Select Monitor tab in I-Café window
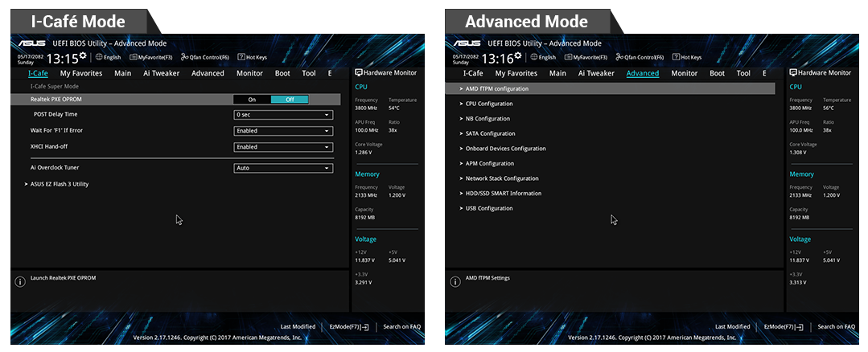The image size is (868, 352). click(x=249, y=73)
